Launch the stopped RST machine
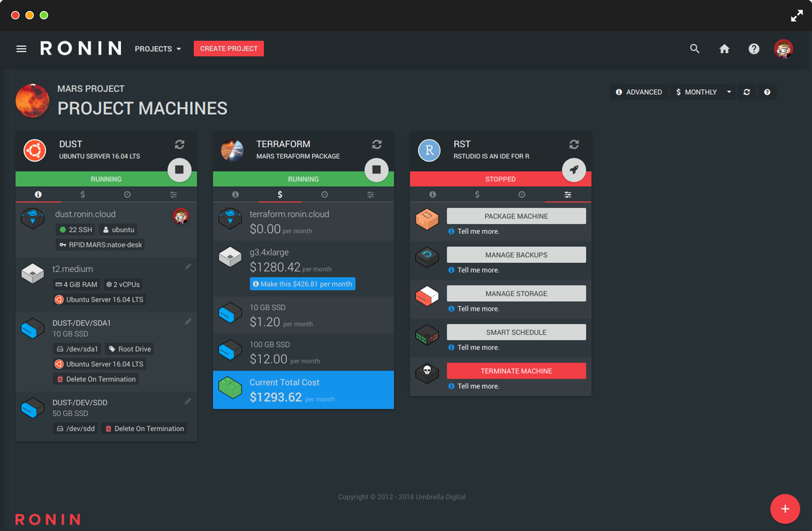This screenshot has height=531, width=812. [574, 169]
